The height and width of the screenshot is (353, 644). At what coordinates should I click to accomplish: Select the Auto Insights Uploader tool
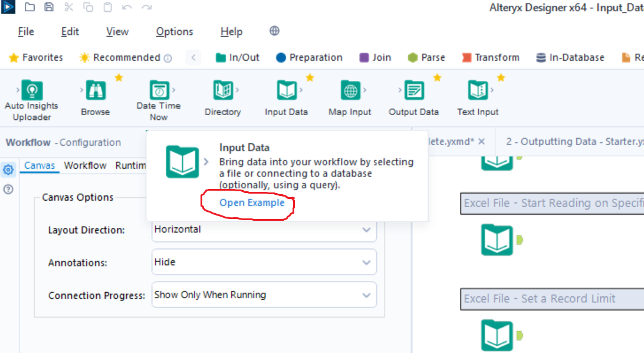pyautogui.click(x=32, y=101)
